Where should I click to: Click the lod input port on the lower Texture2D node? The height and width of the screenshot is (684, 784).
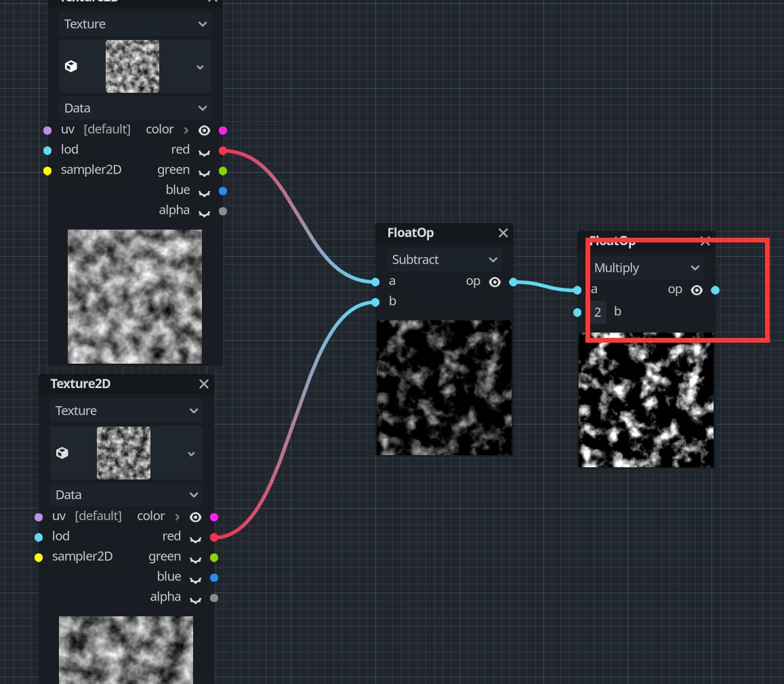(39, 537)
